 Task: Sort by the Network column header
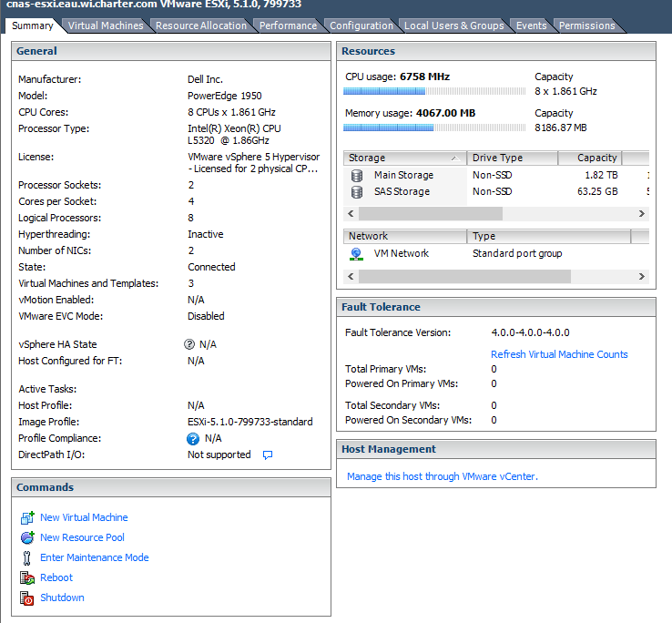tap(404, 236)
